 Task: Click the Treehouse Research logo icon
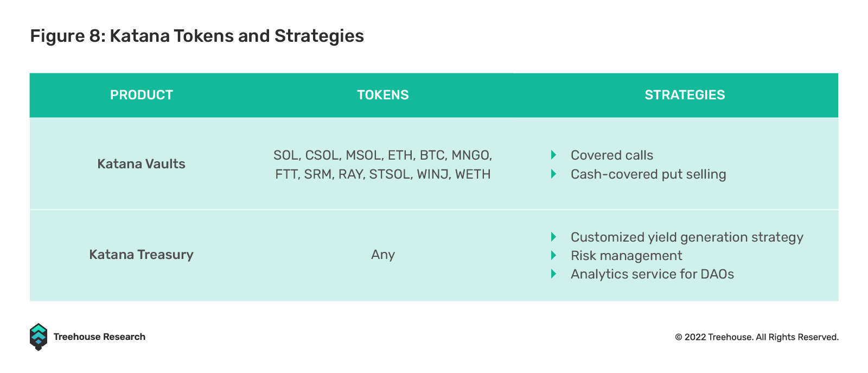(x=38, y=337)
